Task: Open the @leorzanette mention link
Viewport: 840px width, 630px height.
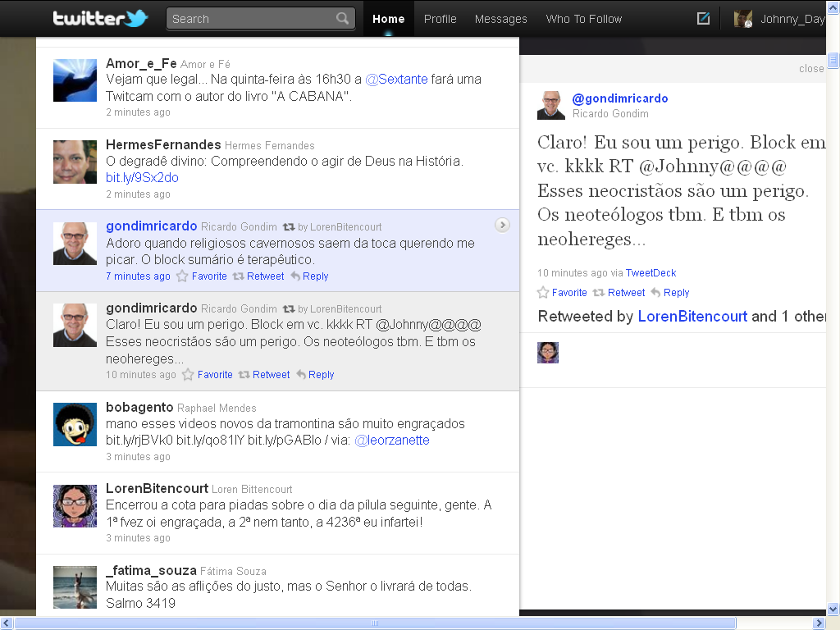Action: [x=392, y=441]
